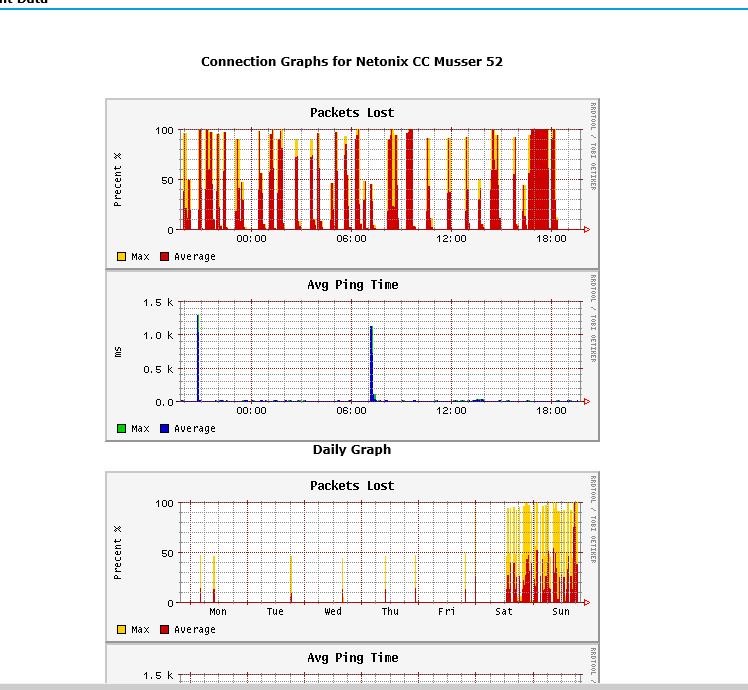Click the blue Average legend swatch under Avg Ping Time

165,429
